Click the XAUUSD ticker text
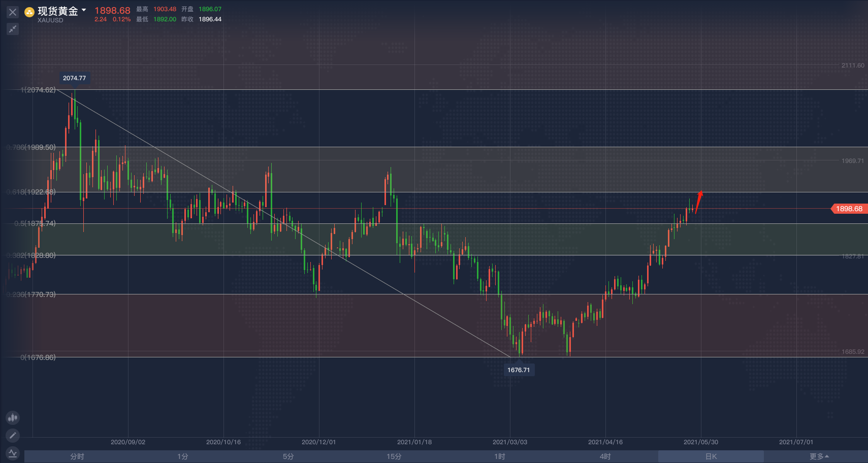The width and height of the screenshot is (868, 463). pos(50,20)
